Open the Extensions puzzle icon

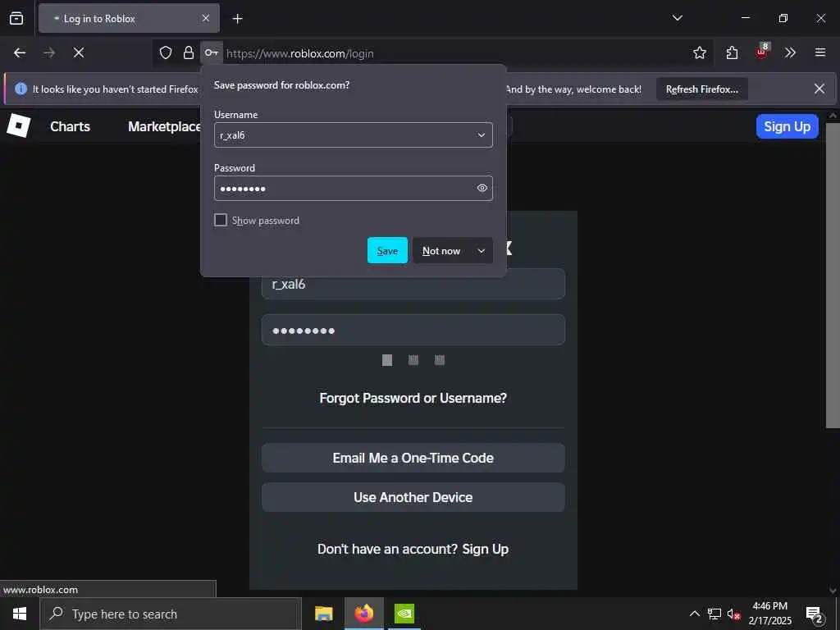(x=732, y=52)
